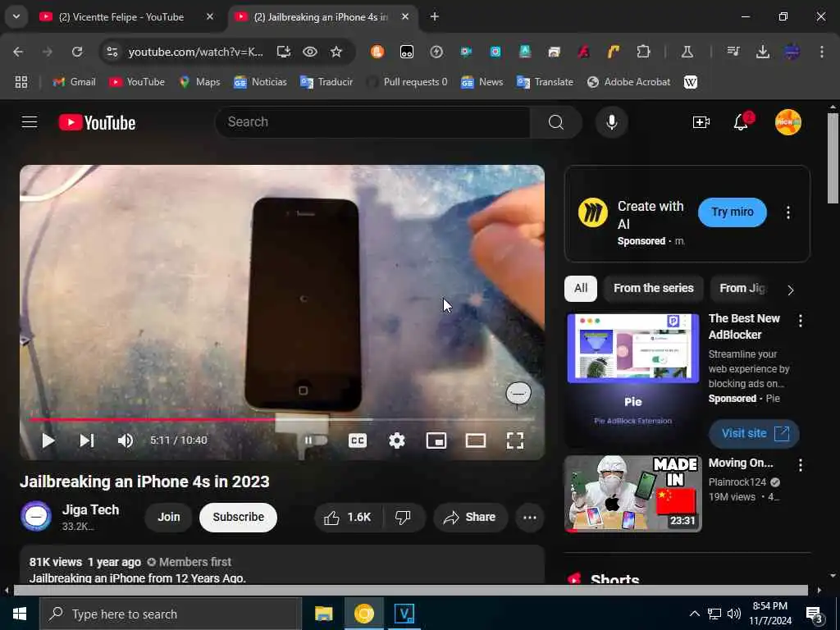Click the search magnifier button

coord(556,122)
